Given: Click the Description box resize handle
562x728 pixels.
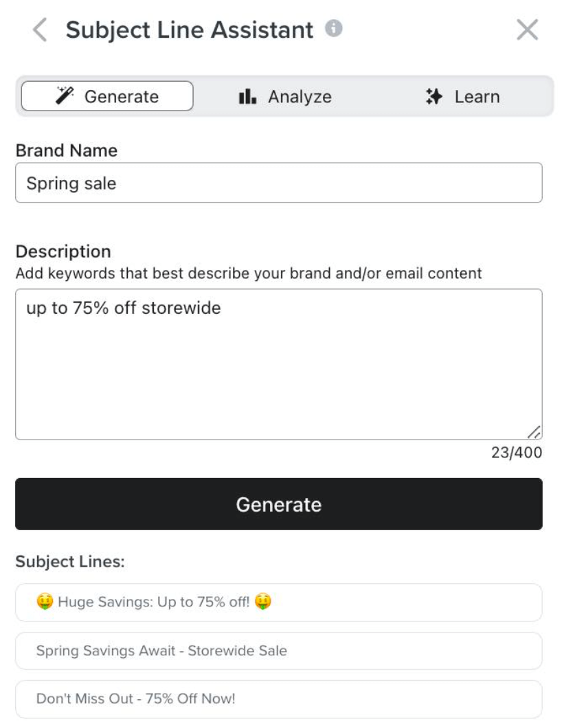Looking at the screenshot, I should coord(534,432).
